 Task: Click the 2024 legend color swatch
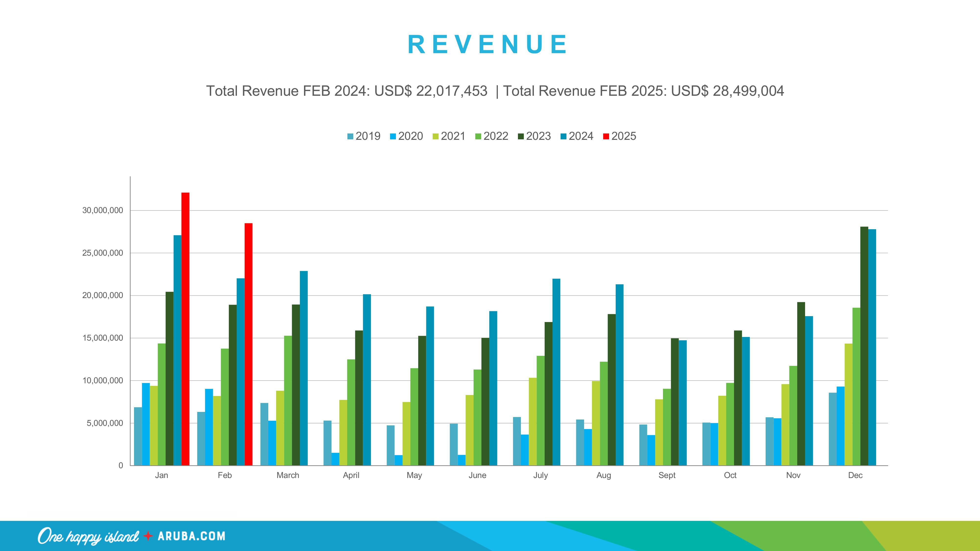coord(563,136)
